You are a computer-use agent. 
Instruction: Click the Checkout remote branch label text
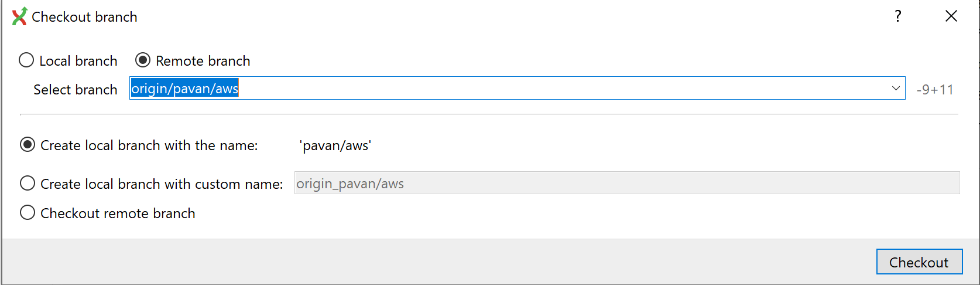point(118,213)
